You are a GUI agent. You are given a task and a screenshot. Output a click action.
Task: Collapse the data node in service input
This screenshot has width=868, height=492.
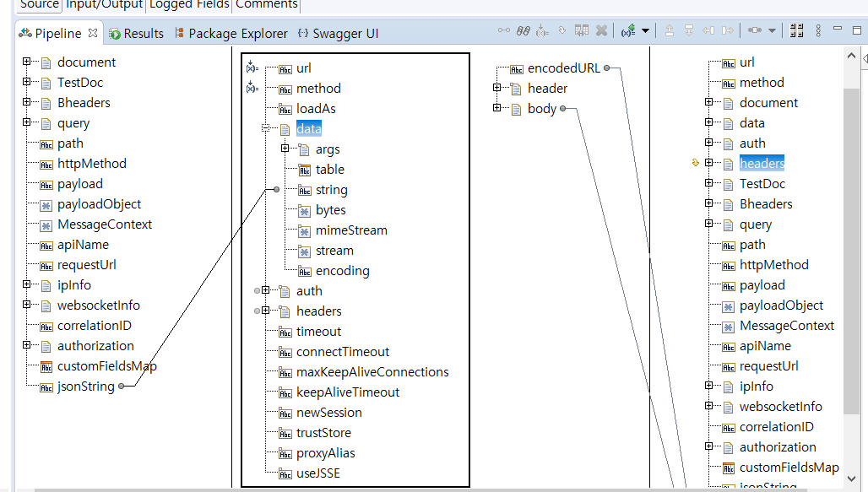pos(265,129)
